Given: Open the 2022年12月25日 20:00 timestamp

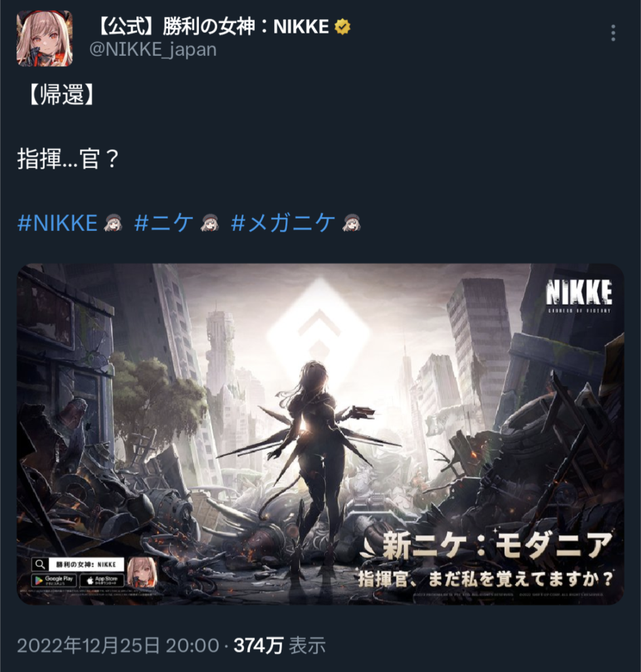Looking at the screenshot, I should [x=118, y=646].
